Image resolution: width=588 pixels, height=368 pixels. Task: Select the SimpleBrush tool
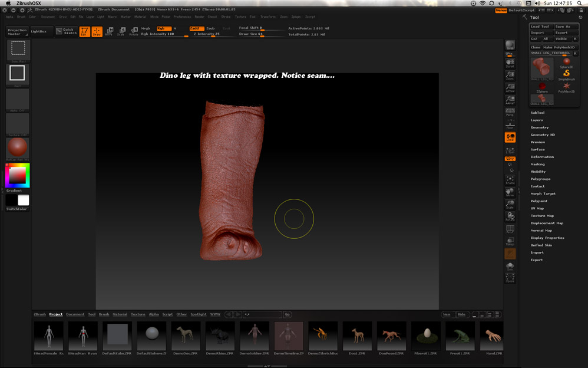(566, 75)
